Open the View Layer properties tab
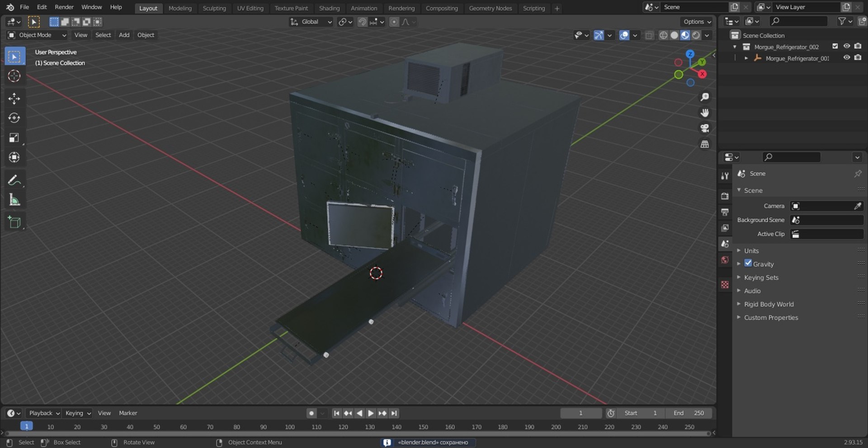This screenshot has width=868, height=448. [725, 228]
